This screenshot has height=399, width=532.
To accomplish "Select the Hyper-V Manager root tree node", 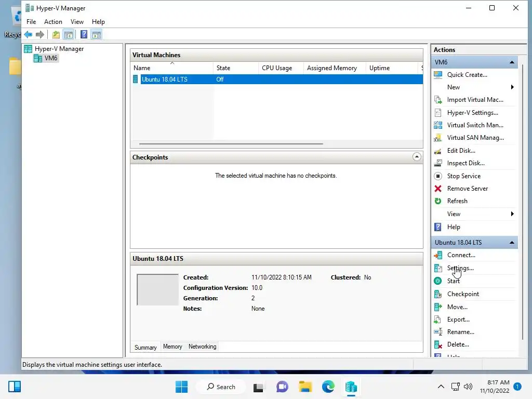I will click(59, 49).
